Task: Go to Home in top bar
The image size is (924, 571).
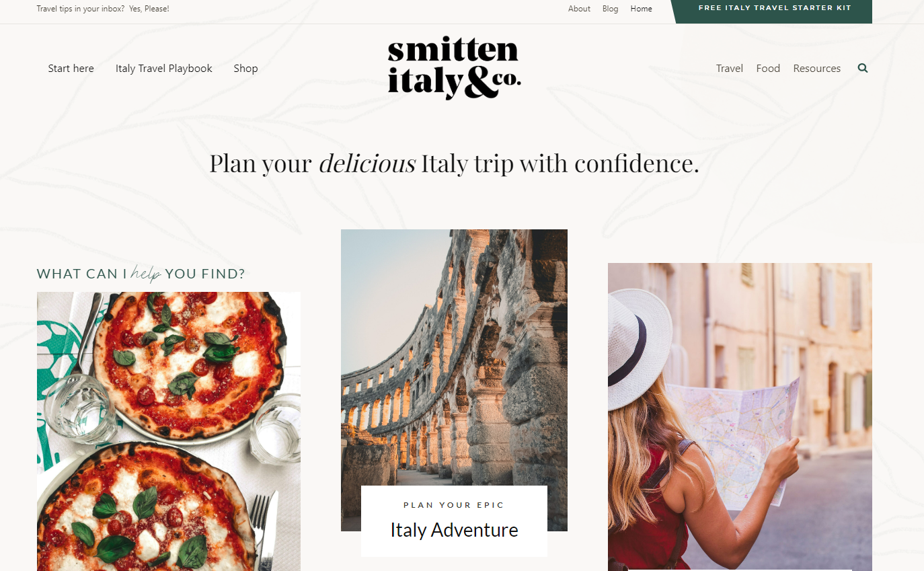Action: (641, 9)
